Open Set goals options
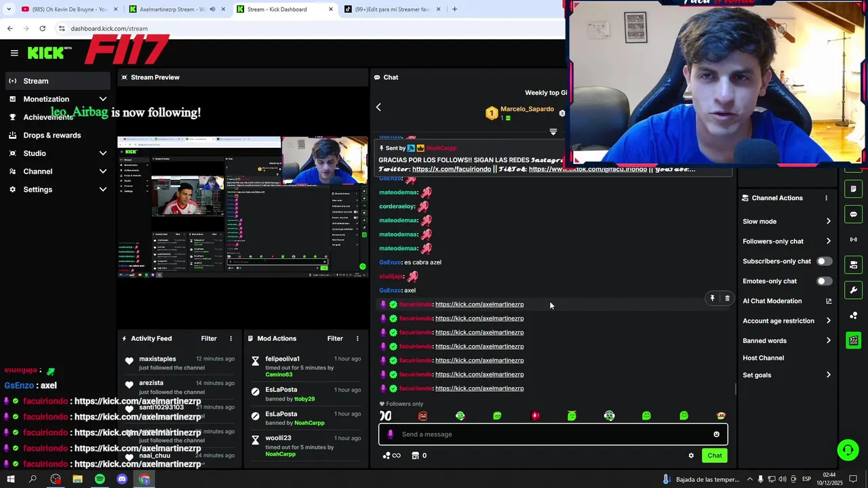The width and height of the screenshot is (868, 488). coord(787,375)
